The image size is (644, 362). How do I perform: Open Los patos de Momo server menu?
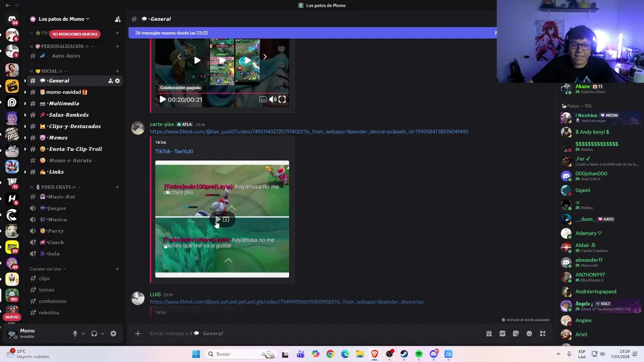[x=64, y=19]
